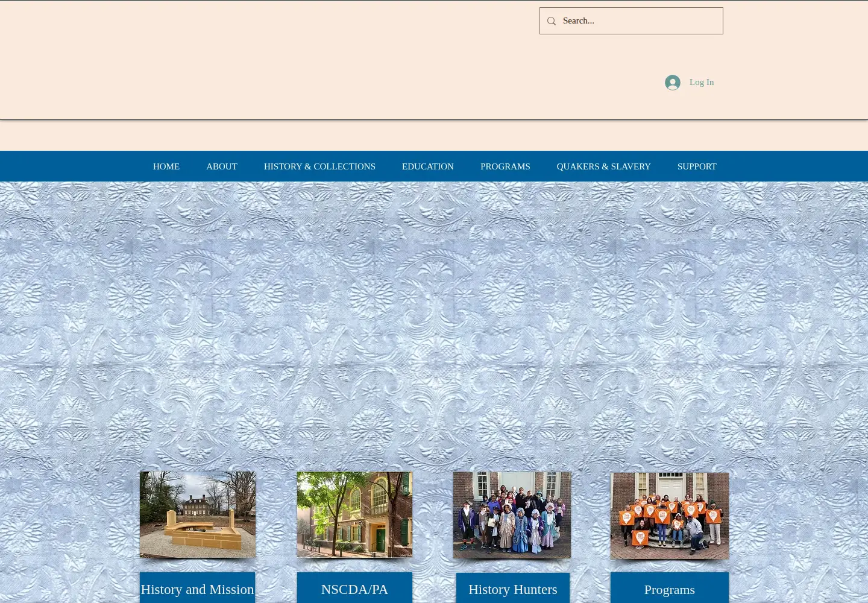The image size is (868, 603).
Task: Click the NSCDA/PA button
Action: coord(354,588)
